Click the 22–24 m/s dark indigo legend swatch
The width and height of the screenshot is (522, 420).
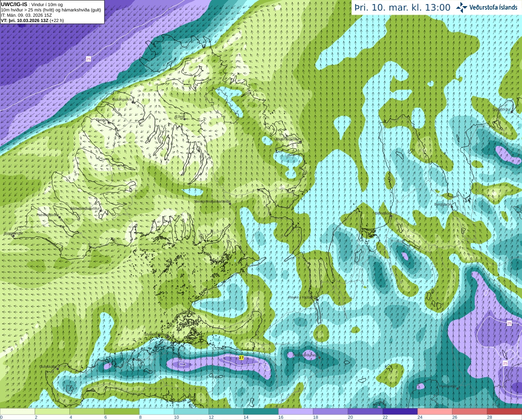point(400,411)
